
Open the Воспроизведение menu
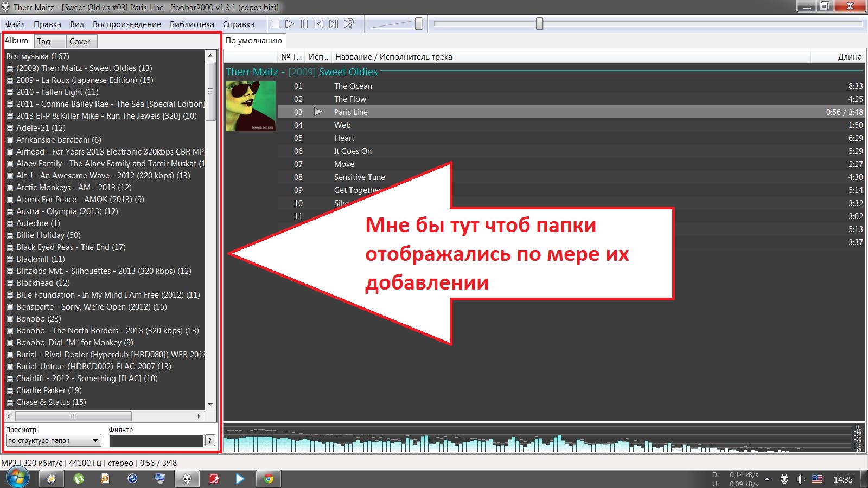[126, 24]
